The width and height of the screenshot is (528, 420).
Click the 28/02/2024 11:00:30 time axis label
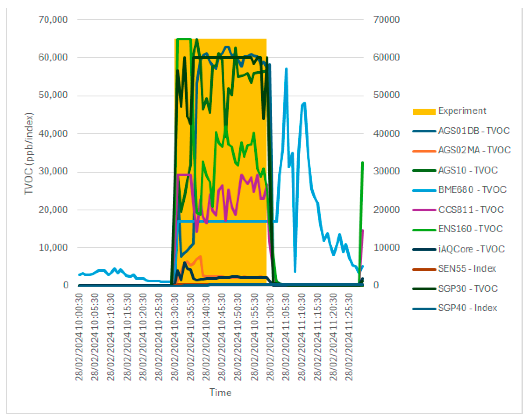(x=270, y=337)
